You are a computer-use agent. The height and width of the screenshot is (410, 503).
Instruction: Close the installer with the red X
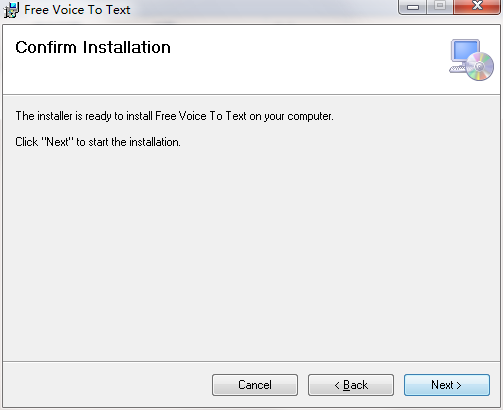tap(477, 7)
